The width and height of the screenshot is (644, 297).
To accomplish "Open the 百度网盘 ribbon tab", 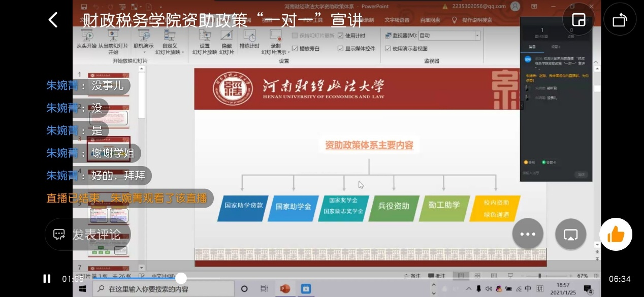I will click(x=430, y=20).
